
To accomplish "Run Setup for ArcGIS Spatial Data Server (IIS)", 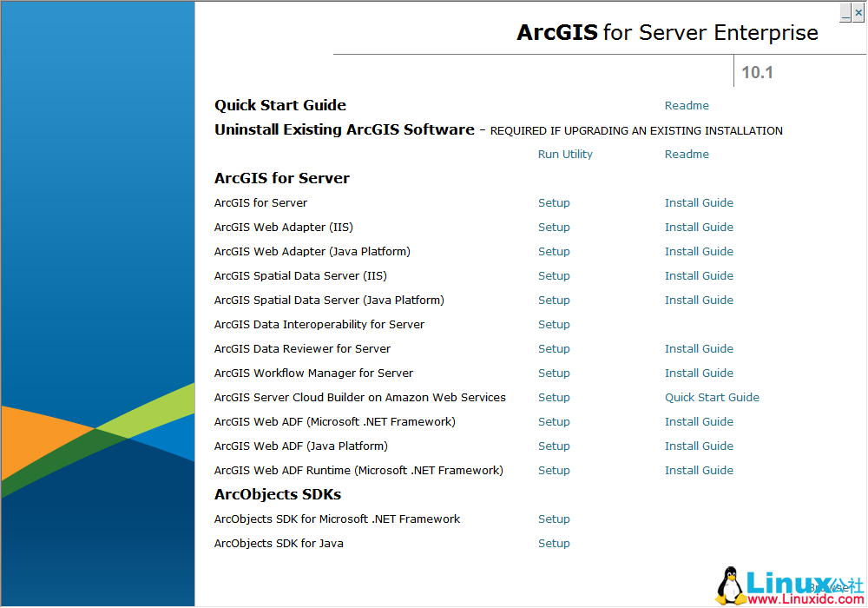I will click(554, 275).
